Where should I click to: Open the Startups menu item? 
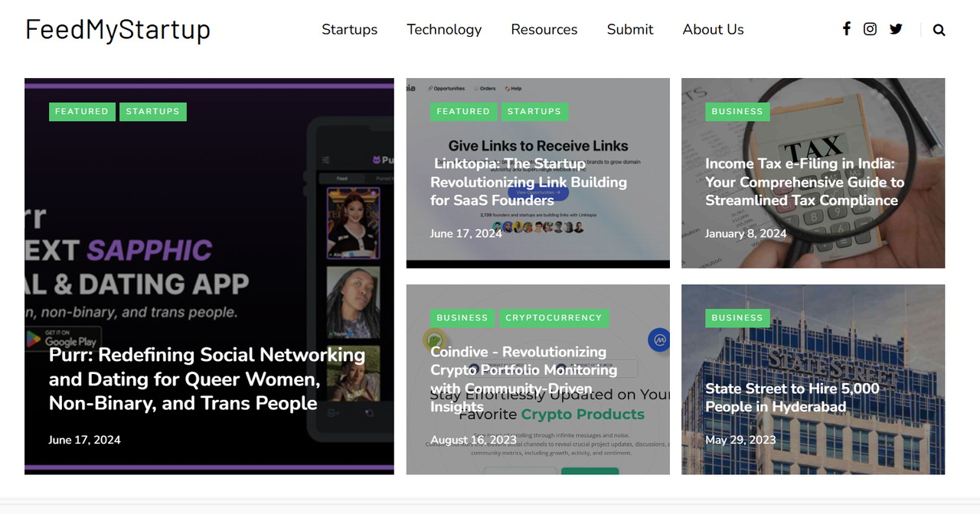(349, 29)
